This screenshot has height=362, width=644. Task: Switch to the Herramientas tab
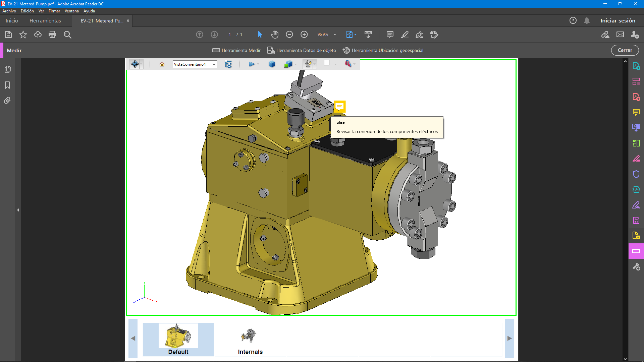click(x=45, y=21)
